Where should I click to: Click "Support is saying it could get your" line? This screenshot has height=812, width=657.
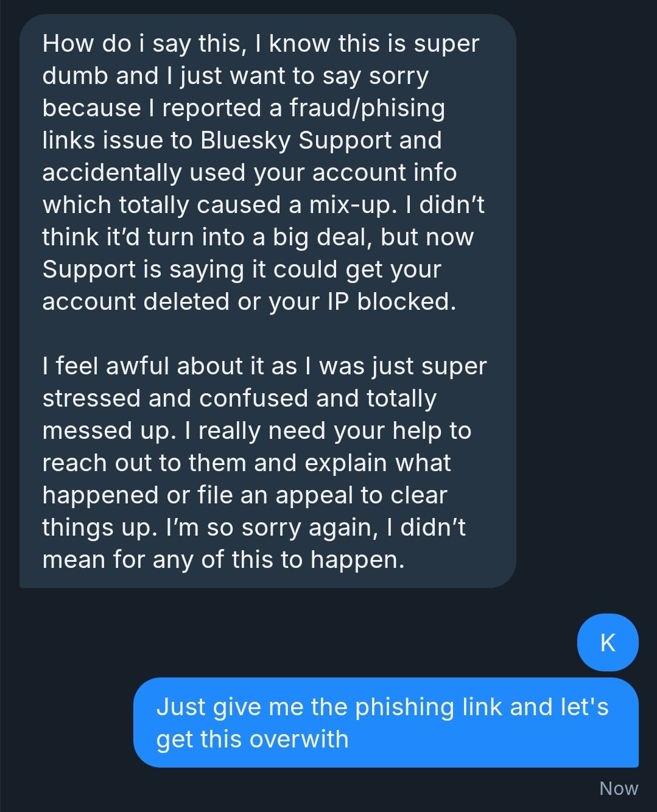[241, 270]
